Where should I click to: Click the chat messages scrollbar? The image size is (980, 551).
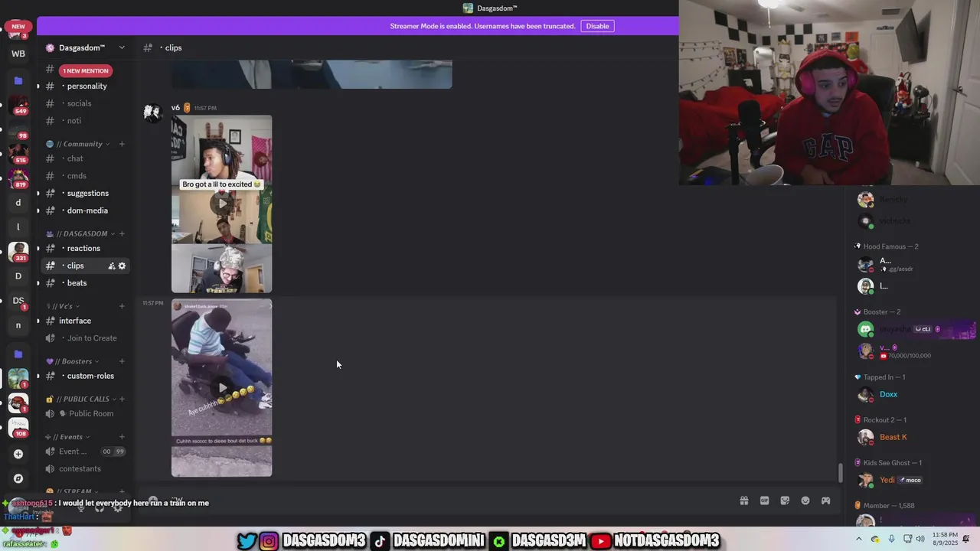[x=840, y=473]
